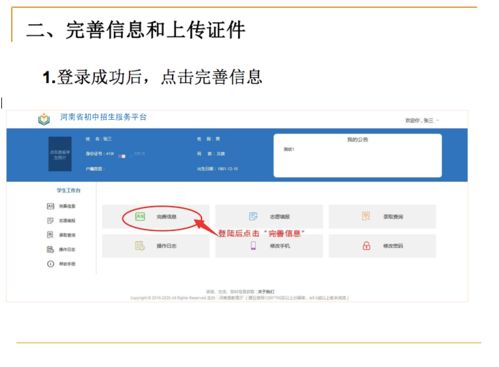The image size is (499, 367).
Task: Open the 修改手机 tile with phone icon
Action: click(x=269, y=246)
